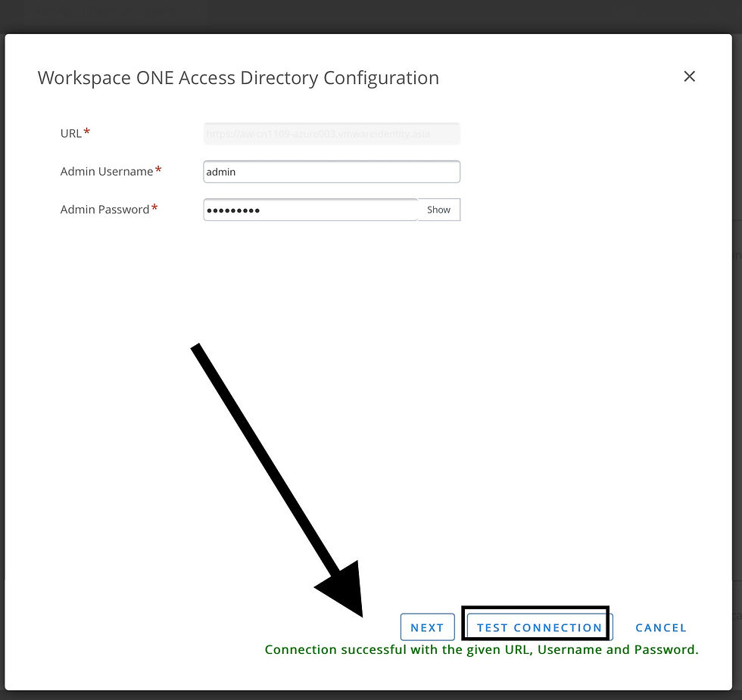Viewport: 742px width, 700px height.
Task: Click Test Connection button
Action: point(539,627)
